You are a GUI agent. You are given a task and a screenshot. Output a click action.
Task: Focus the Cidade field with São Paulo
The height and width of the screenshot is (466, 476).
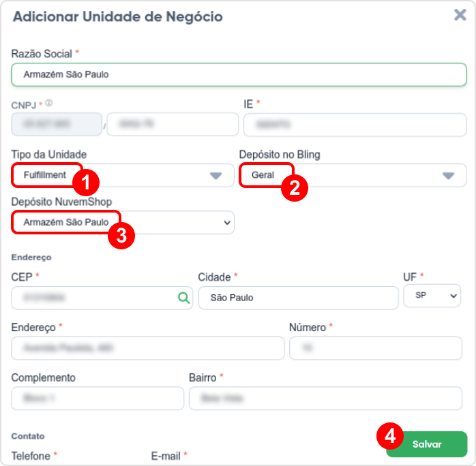pyautogui.click(x=299, y=298)
